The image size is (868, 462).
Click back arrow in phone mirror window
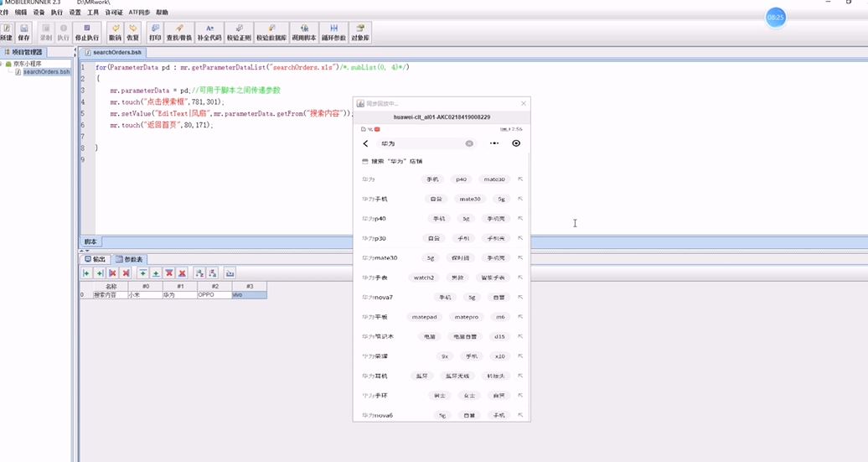366,143
